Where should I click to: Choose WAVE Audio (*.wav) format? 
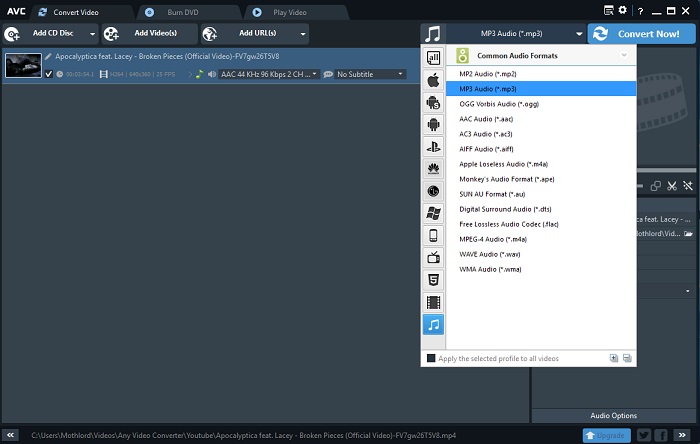click(541, 254)
